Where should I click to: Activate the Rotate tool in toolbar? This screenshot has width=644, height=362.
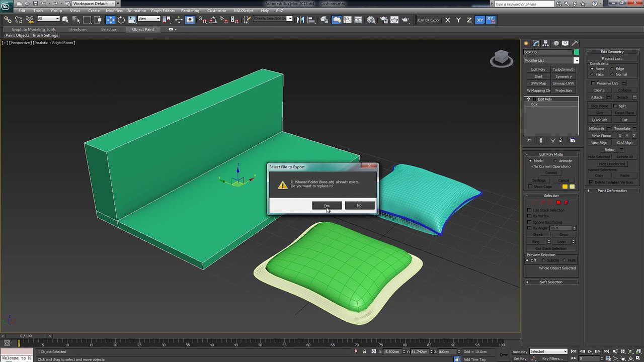tap(121, 20)
